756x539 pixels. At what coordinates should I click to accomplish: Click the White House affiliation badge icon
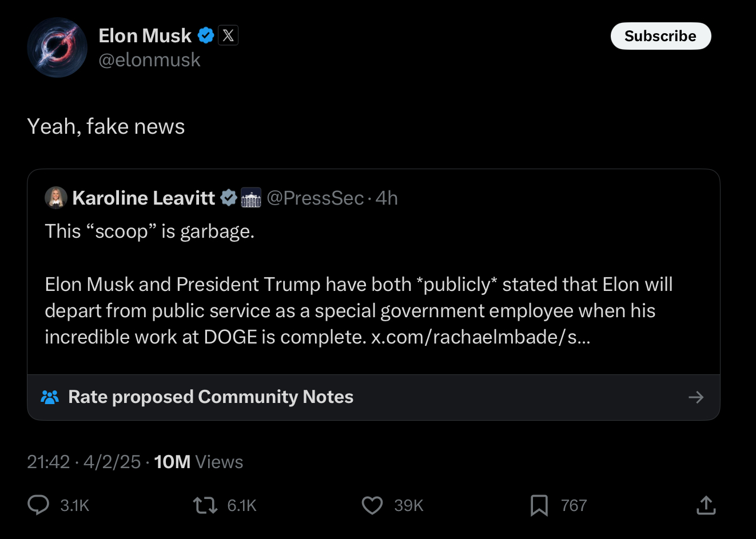tap(251, 198)
